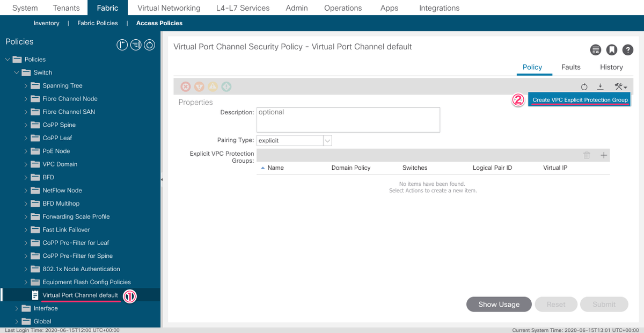
Task: Open the L4-L7 Services menu
Action: 243,8
